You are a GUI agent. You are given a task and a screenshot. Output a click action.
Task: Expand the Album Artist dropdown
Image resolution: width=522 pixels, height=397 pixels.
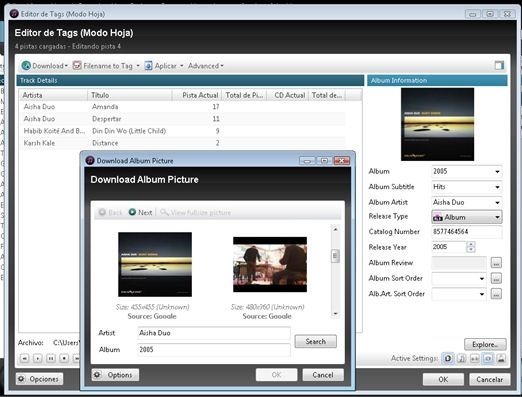497,202
